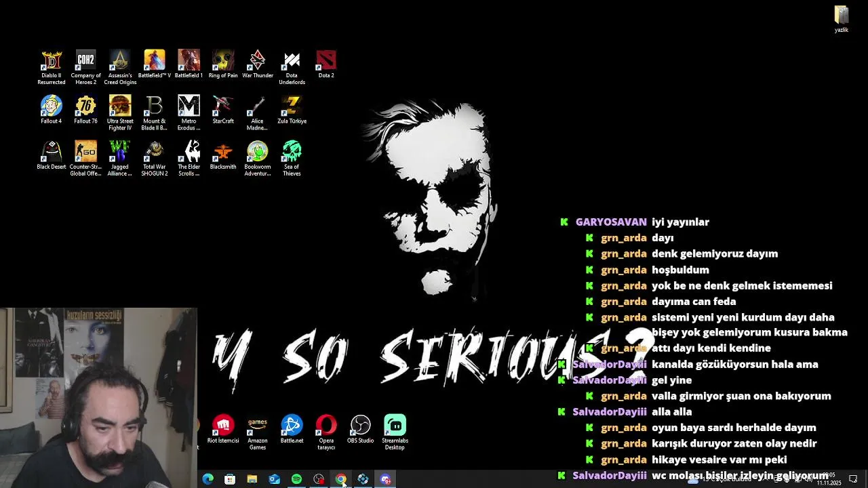Screen dimensions: 868x488
Task: Select Total War SHOGUN 2 icon
Action: pyautogui.click(x=154, y=159)
